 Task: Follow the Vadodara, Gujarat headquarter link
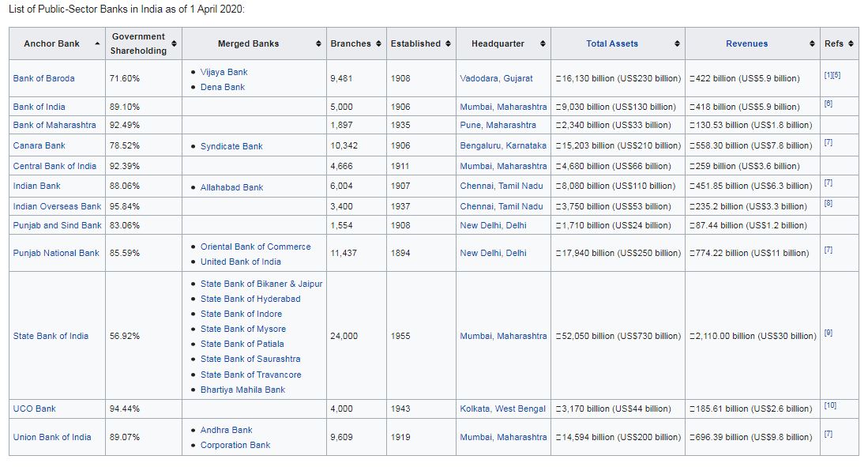(496, 79)
